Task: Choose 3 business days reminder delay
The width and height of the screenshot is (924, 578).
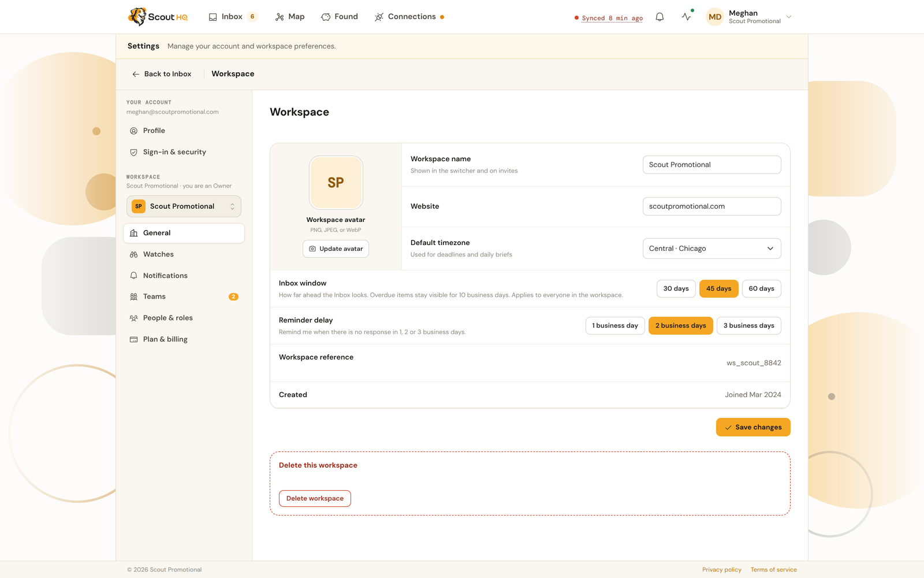Action: pyautogui.click(x=748, y=325)
